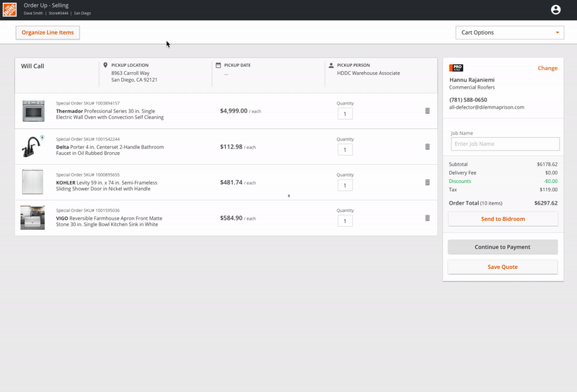
Task: Click SKU# 1001595036 text
Action: pos(88,210)
